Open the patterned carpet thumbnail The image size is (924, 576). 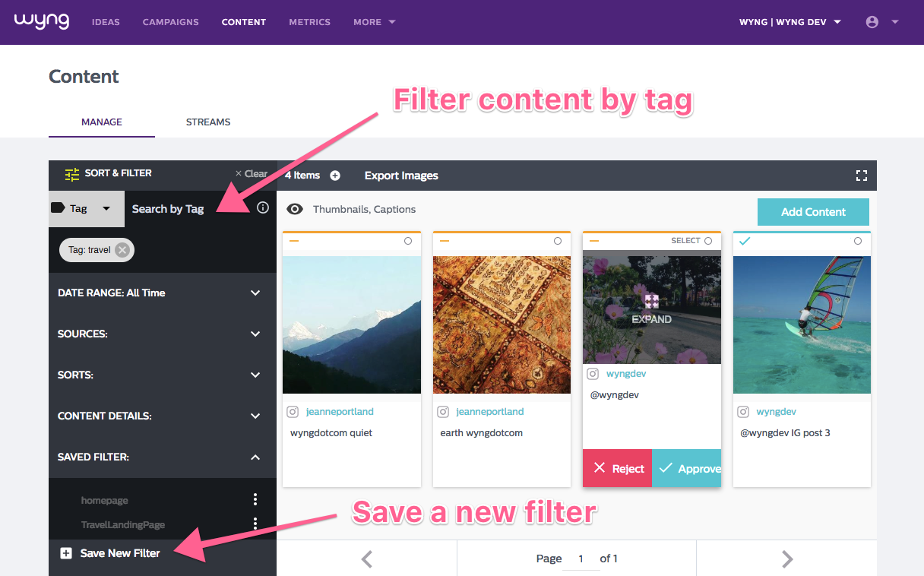502,324
